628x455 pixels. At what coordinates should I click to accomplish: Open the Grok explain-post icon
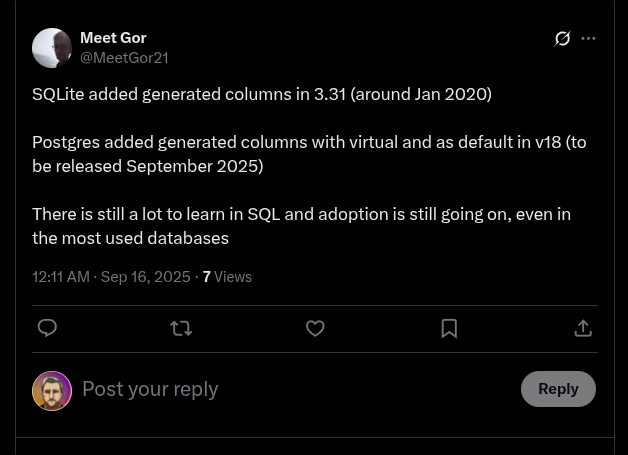click(x=563, y=39)
